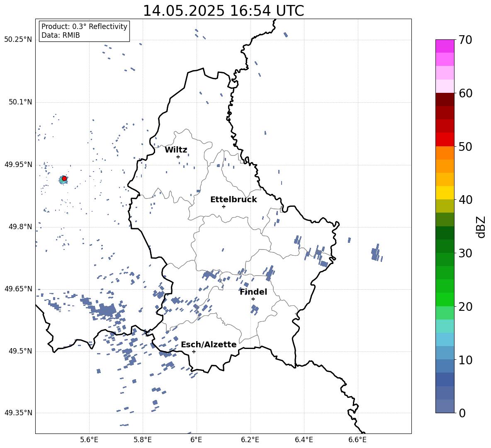Click the 60 value on the colorbar
Image resolution: width=491 pixels, height=448 pixels.
pyautogui.click(x=465, y=93)
